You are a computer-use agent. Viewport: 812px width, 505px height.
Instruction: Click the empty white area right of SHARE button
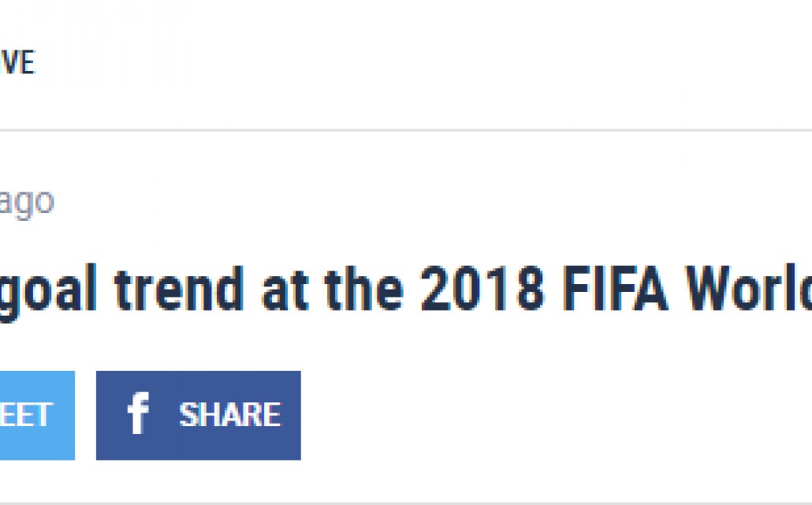[556, 415]
